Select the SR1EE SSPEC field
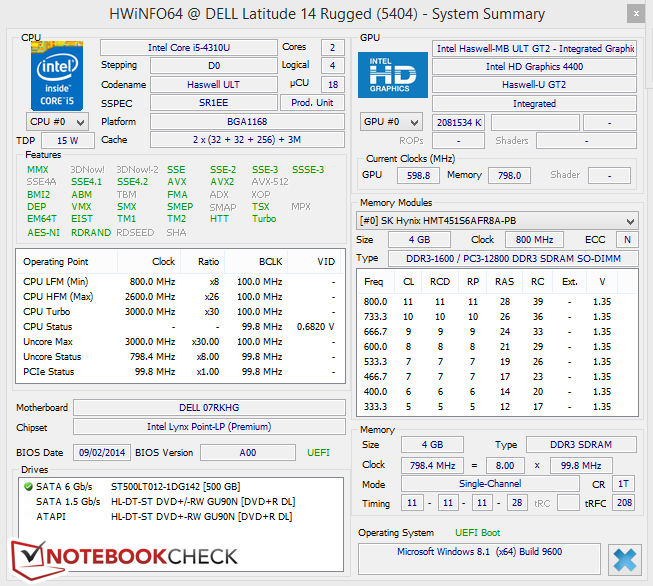Screen dimensions: 653x586 click(214, 102)
